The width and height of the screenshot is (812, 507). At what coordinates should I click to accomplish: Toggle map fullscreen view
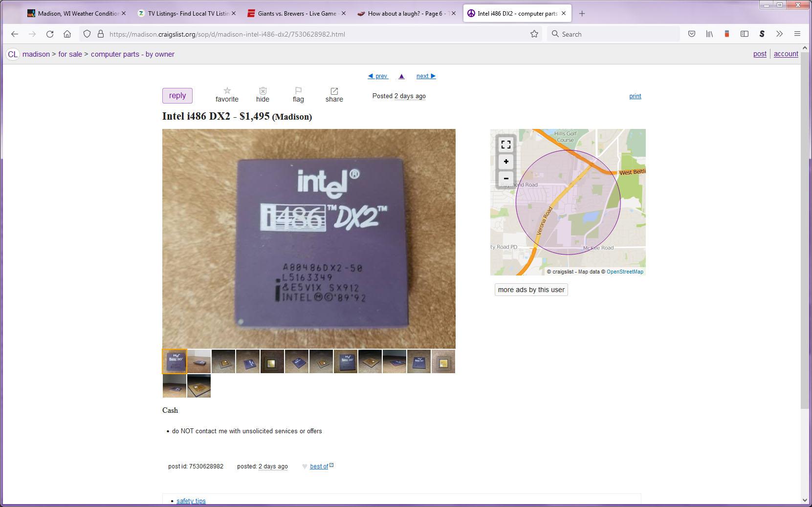pyautogui.click(x=506, y=145)
